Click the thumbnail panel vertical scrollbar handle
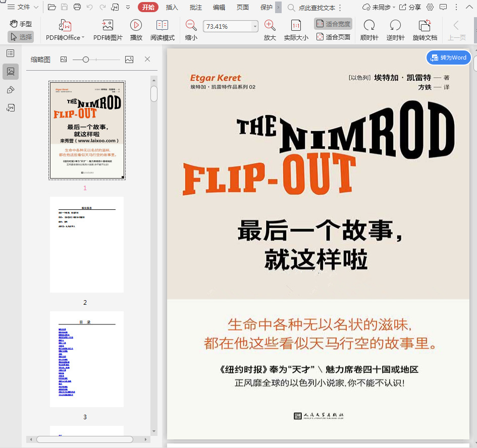Screen dimensions: 477x448 click(x=154, y=94)
